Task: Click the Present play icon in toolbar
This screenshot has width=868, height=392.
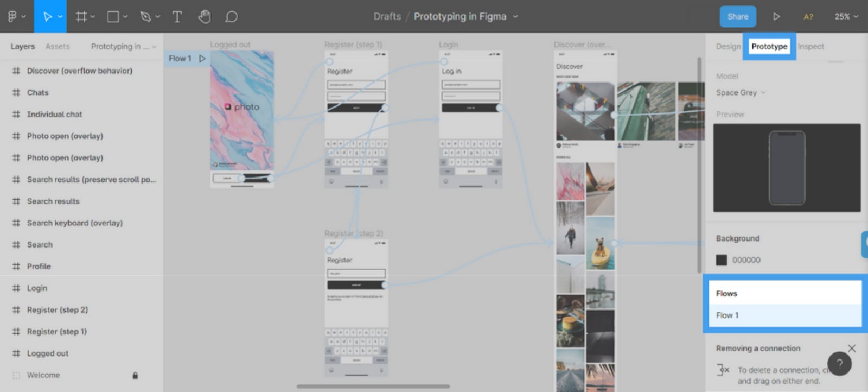Action: (x=776, y=16)
